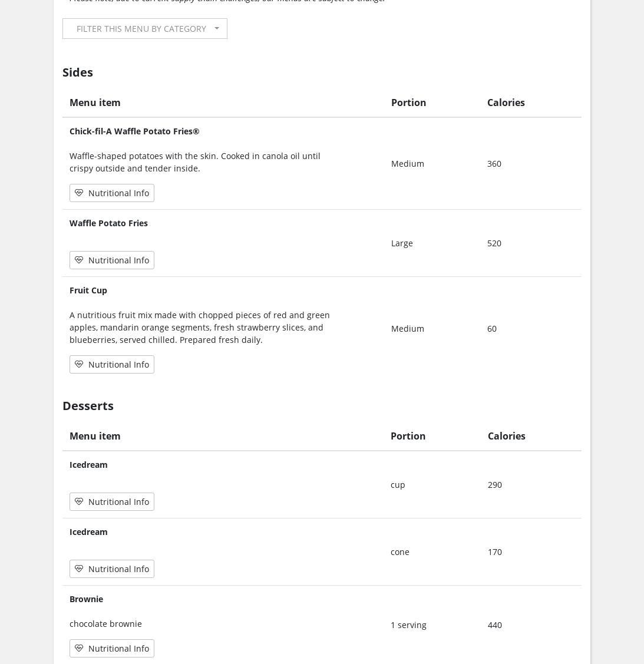Click heart icon under Fruit Cup
644x664 pixels.
click(x=79, y=364)
